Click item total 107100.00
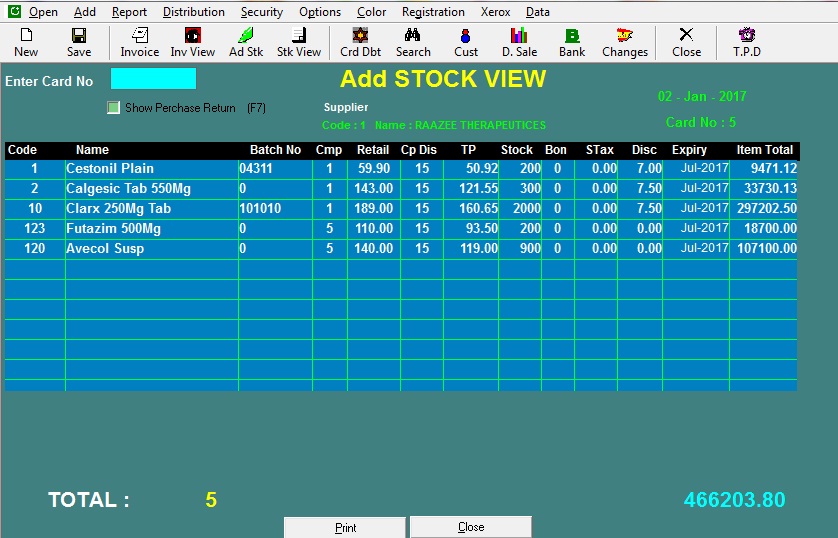The height and width of the screenshot is (538, 838). click(x=767, y=248)
